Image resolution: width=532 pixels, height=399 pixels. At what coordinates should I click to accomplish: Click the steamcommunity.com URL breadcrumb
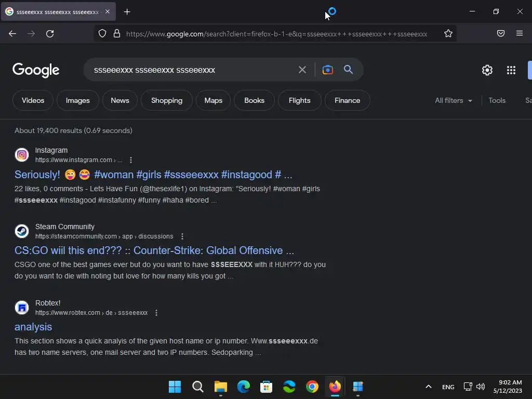click(x=104, y=236)
